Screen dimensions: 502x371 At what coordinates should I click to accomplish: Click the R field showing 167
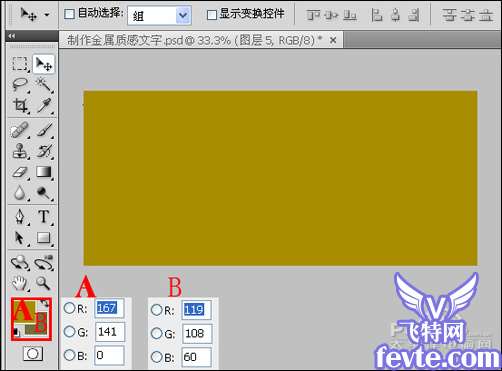109,308
